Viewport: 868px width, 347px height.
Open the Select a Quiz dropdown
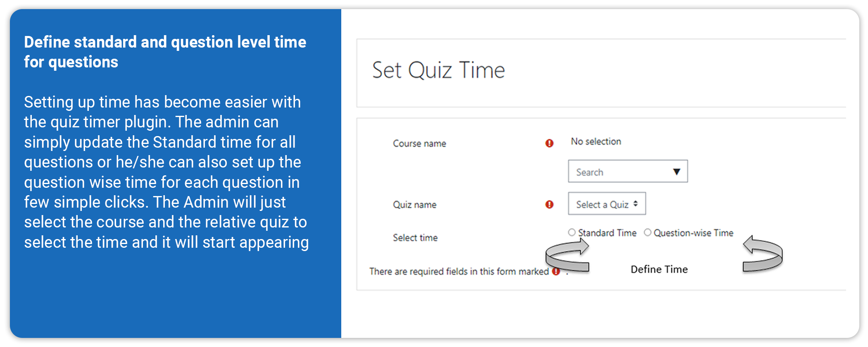coord(606,204)
